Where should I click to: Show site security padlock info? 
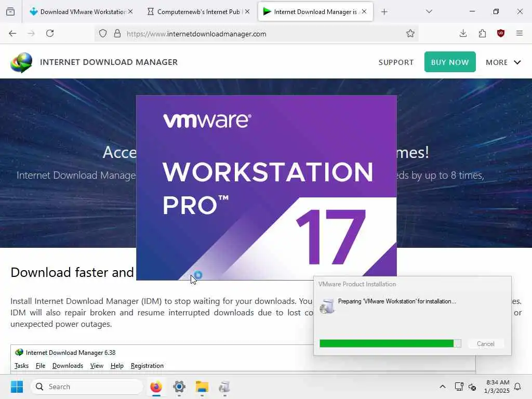[117, 34]
